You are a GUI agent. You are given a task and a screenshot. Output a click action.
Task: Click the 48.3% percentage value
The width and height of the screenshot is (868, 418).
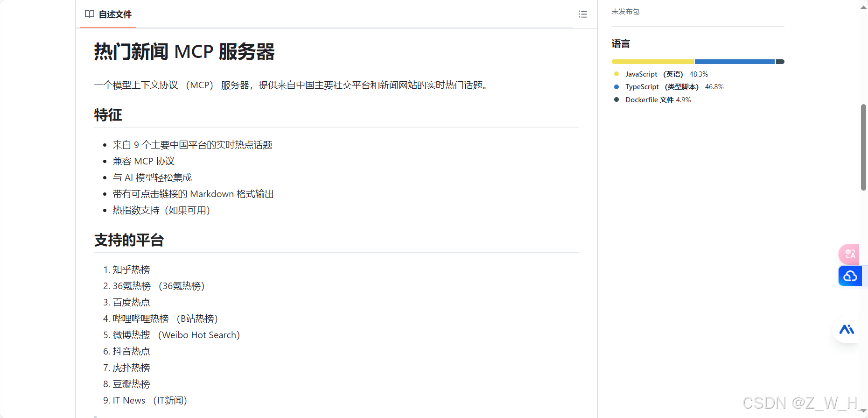click(x=699, y=74)
